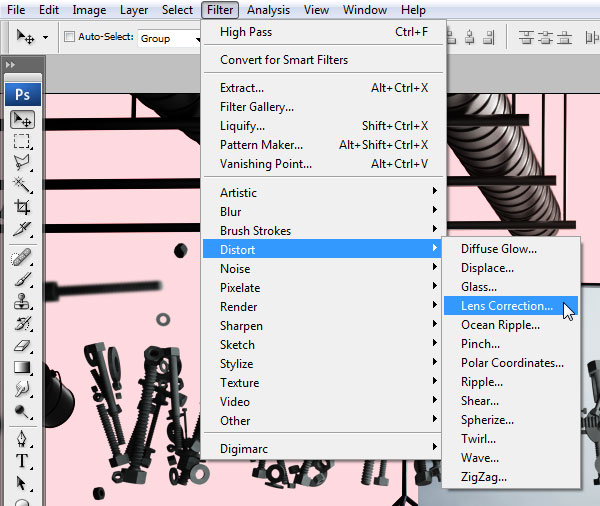Click the Ps logo in toolbox
600x506 pixels.
click(x=23, y=94)
